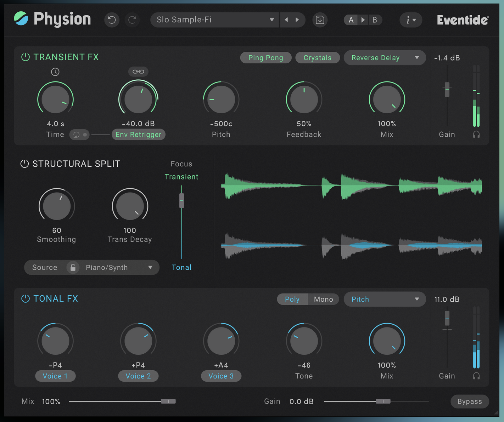The width and height of the screenshot is (504, 422).
Task: Click the Env Retrigger button
Action: [139, 135]
